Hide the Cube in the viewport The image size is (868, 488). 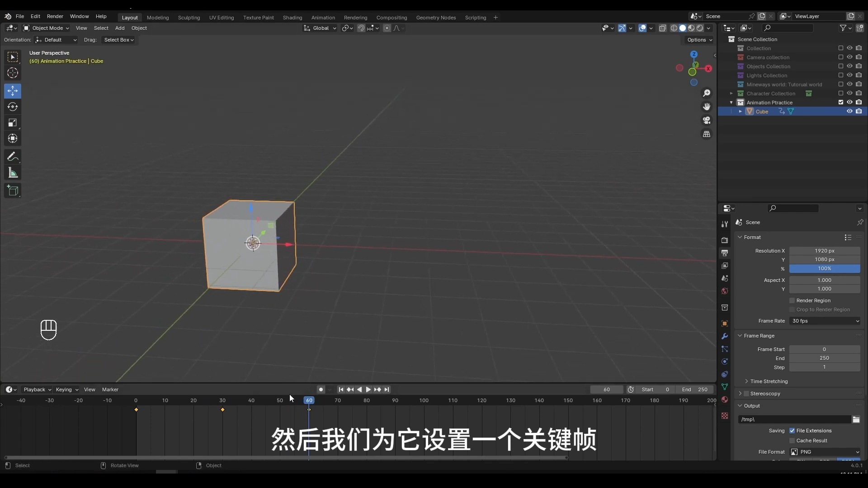[849, 111]
